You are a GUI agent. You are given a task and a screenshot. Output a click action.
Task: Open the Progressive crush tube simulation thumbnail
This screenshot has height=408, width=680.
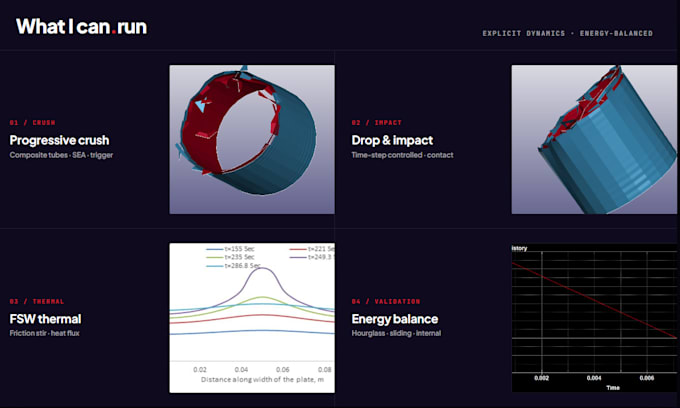(x=252, y=140)
